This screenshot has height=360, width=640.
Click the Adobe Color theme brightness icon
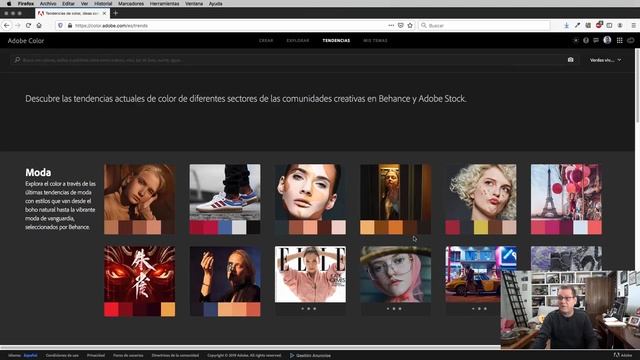pyautogui.click(x=576, y=40)
